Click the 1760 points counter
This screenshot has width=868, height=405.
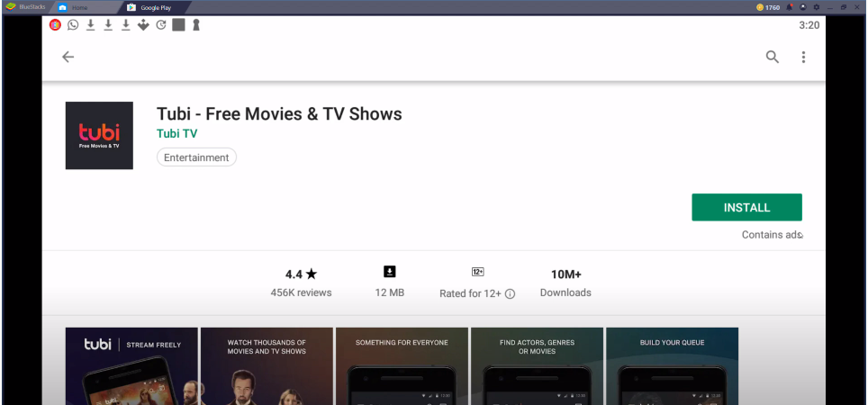coord(773,8)
